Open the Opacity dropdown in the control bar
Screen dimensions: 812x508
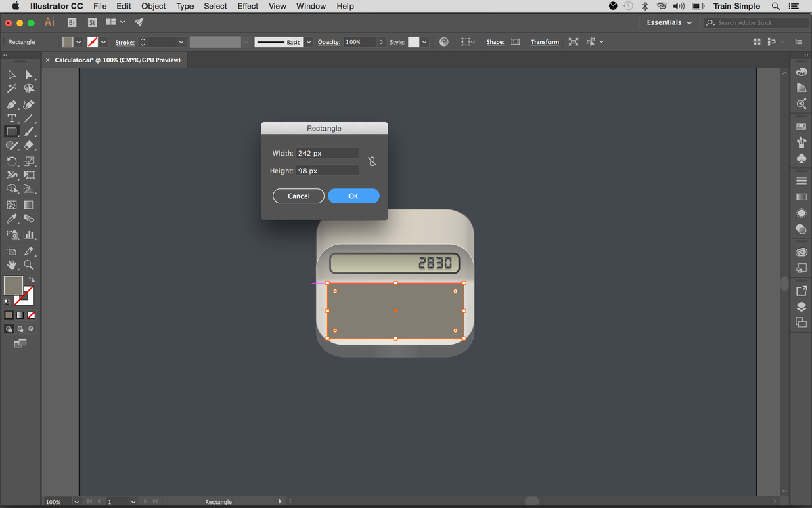[381, 41]
